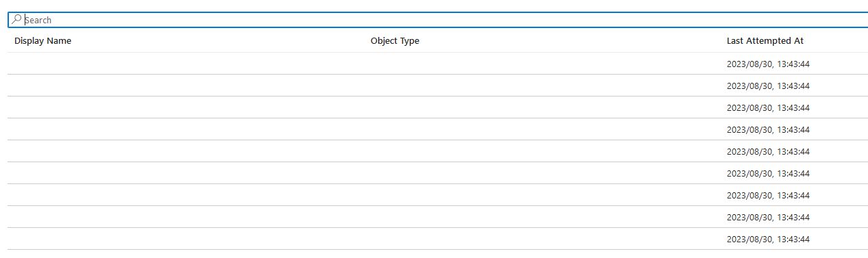Select the eighth row's Last Attempted timestamp
The image size is (868, 258).
coord(768,218)
